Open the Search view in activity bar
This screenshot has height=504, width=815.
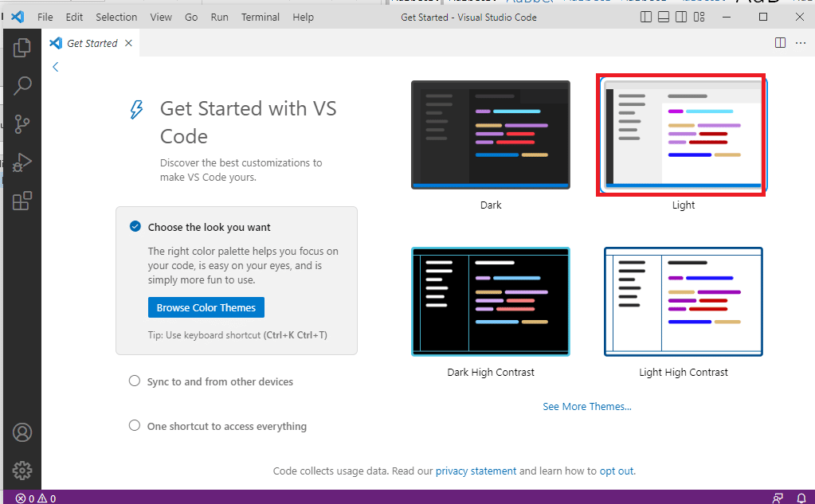coord(22,86)
